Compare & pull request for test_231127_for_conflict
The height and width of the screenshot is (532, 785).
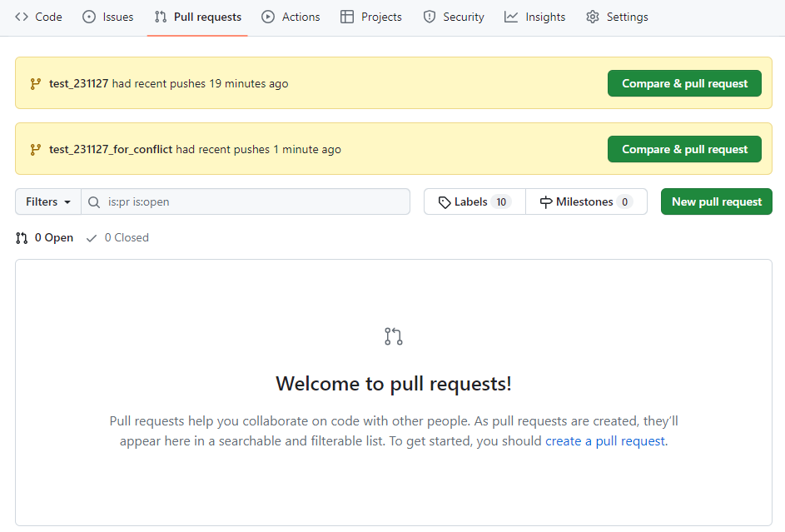(684, 149)
